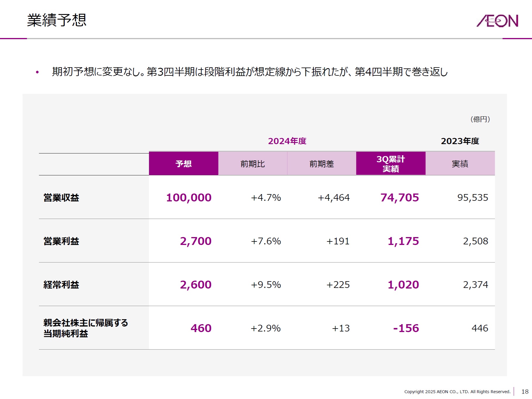Click the 2023年度 label
Screen dimensions: 532x399
pyautogui.click(x=460, y=141)
